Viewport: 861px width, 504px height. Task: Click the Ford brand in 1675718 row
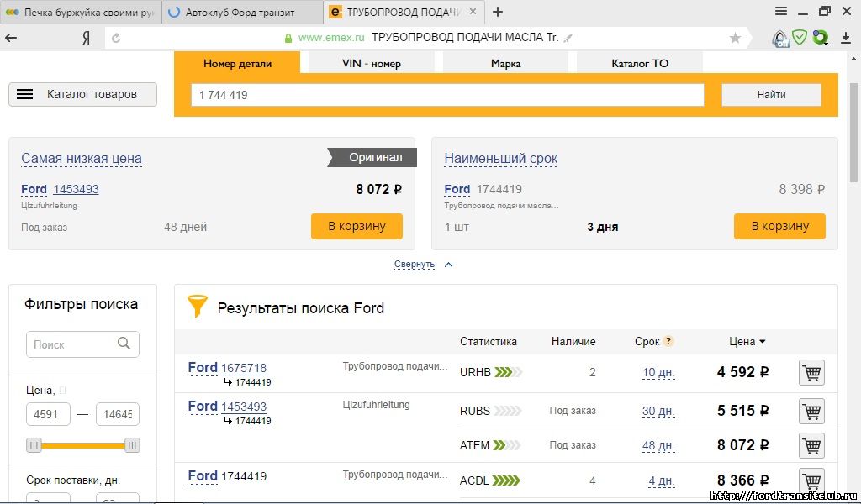tap(203, 367)
